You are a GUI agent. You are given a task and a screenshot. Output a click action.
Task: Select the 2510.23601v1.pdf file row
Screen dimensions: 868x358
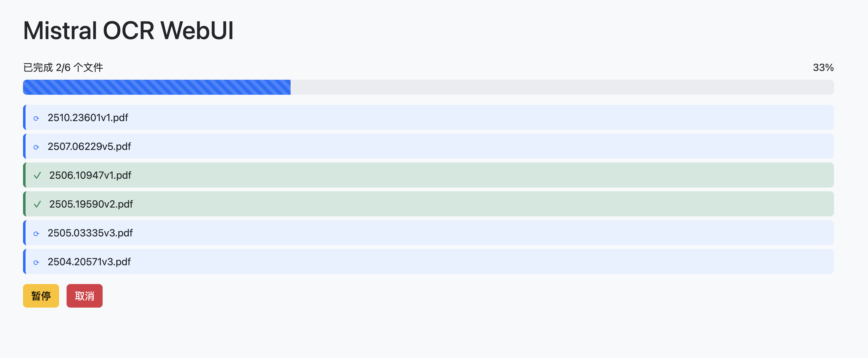click(428, 117)
